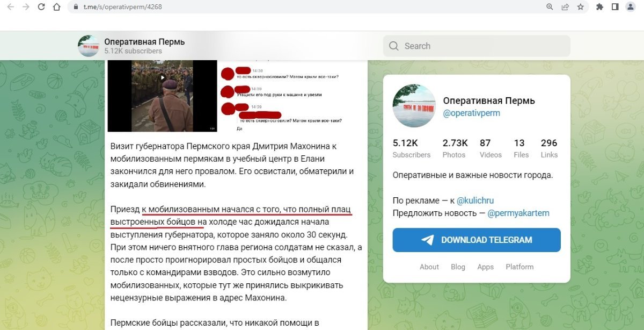Open the Chrome profile avatar

click(x=631, y=7)
